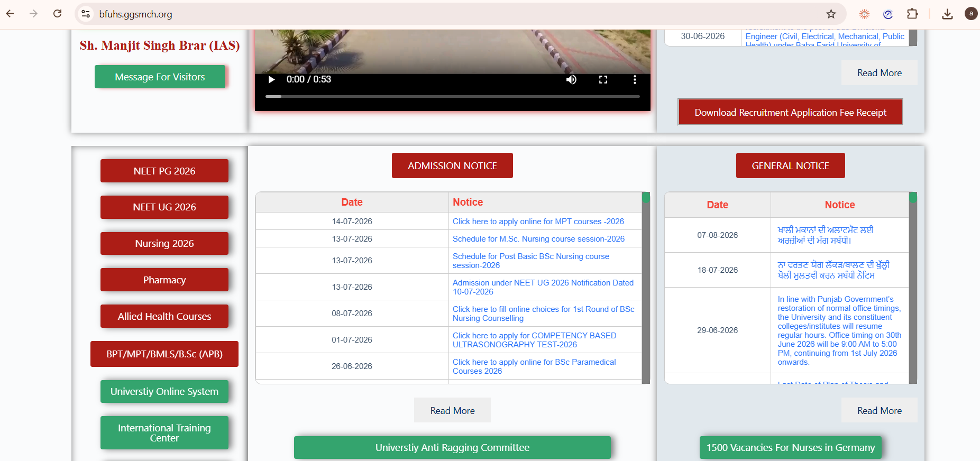This screenshot has height=461, width=980.
Task: Reload the current page
Action: pos(58,14)
